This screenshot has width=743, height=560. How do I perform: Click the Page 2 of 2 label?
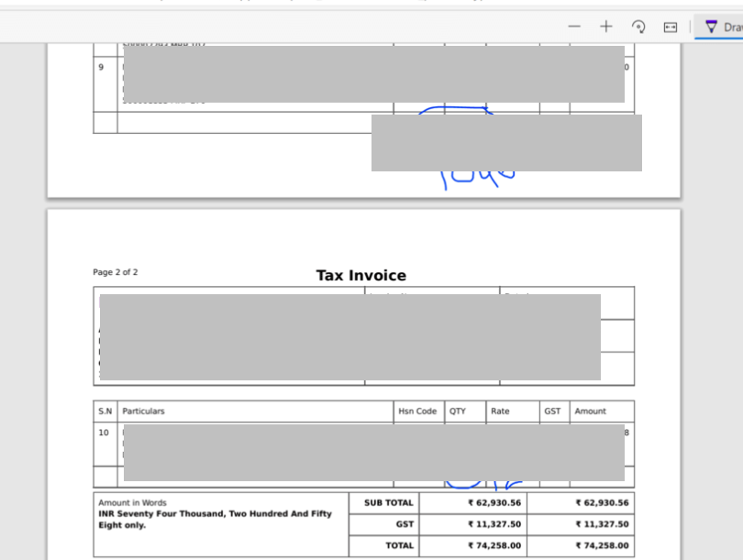point(113,272)
